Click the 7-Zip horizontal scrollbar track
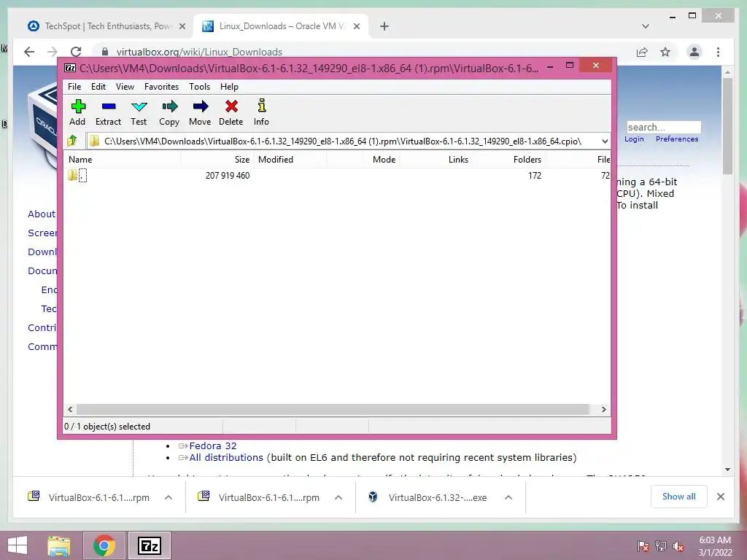 333,410
